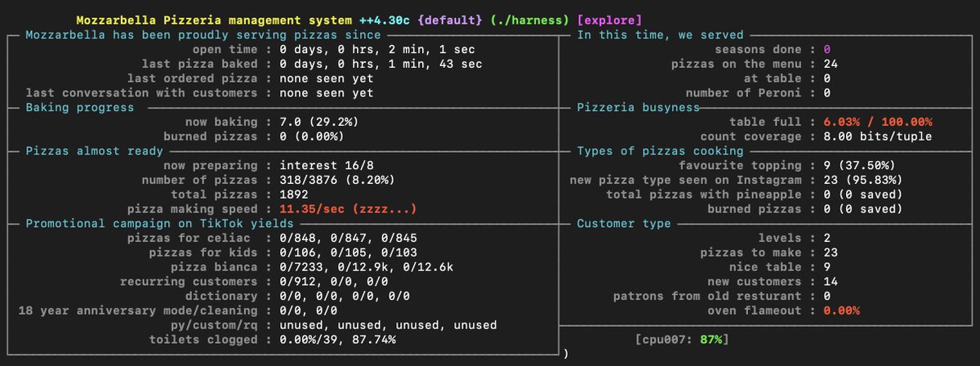Click the 'Pizzeria busyness' section heading

639,107
